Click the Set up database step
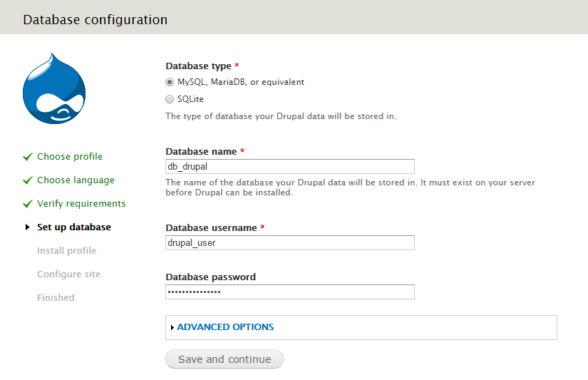Image resolution: width=588 pixels, height=380 pixels. (x=74, y=227)
